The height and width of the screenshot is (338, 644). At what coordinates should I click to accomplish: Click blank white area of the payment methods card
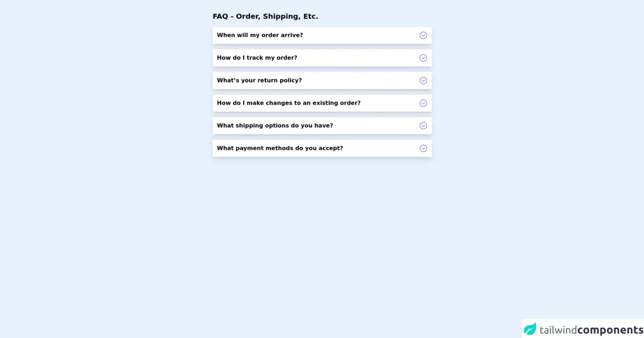pyautogui.click(x=381, y=148)
